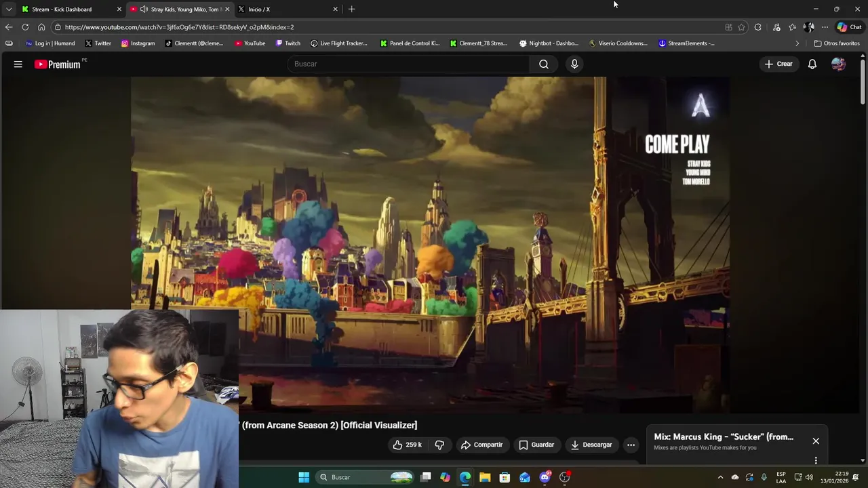Mute tab using speaker icon on YouTube tab
Image resolution: width=868 pixels, height=488 pixels.
144,9
